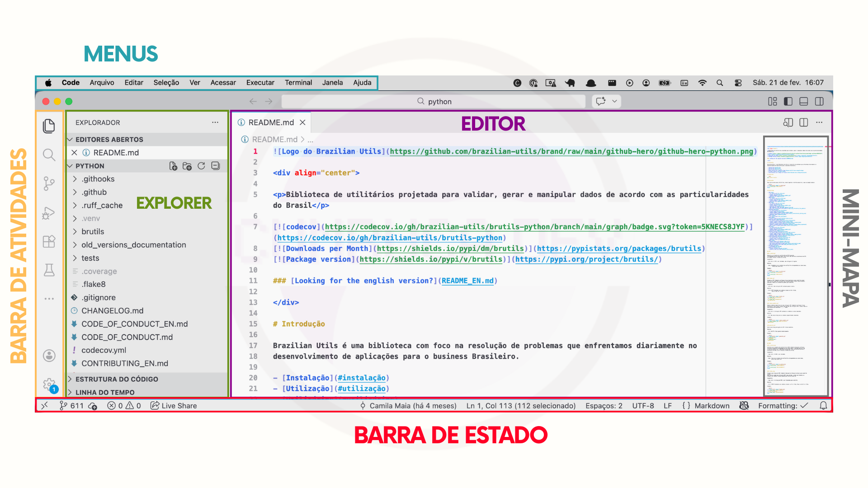This screenshot has height=488, width=868.
Task: Refresh the explorer file tree
Action: coord(201,166)
